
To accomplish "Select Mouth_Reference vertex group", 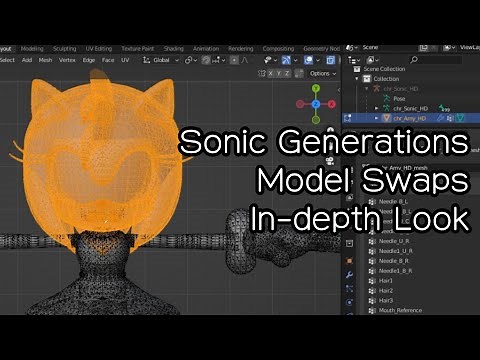I will (400, 310).
